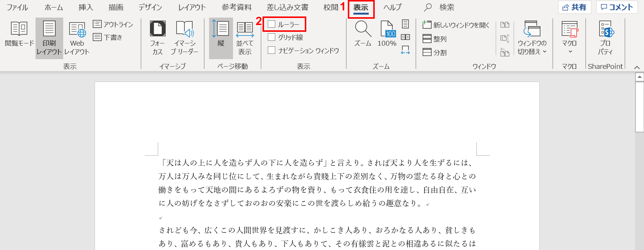Viewport: 644px width, 250px height.
Task: Set zoom to 100%
Action: point(387,34)
